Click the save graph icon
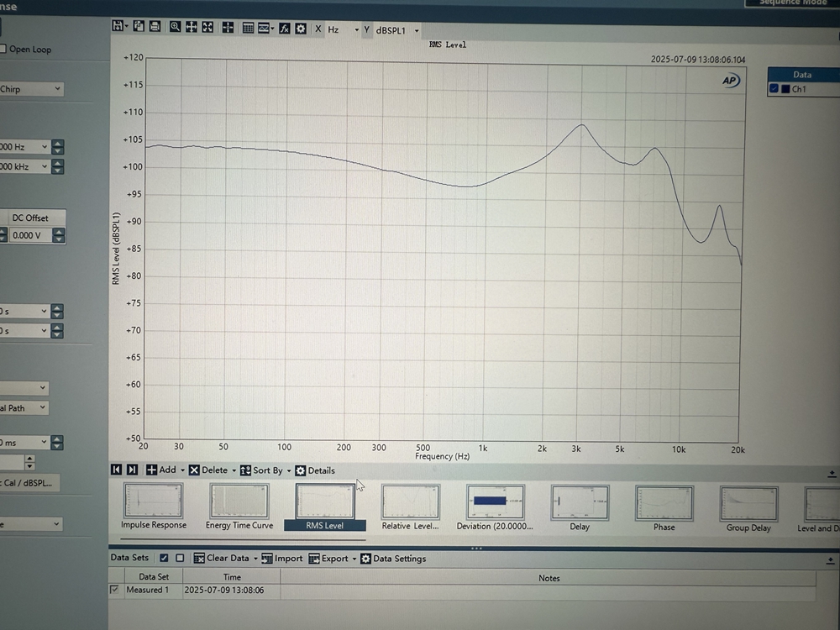The image size is (840, 630). [118, 27]
